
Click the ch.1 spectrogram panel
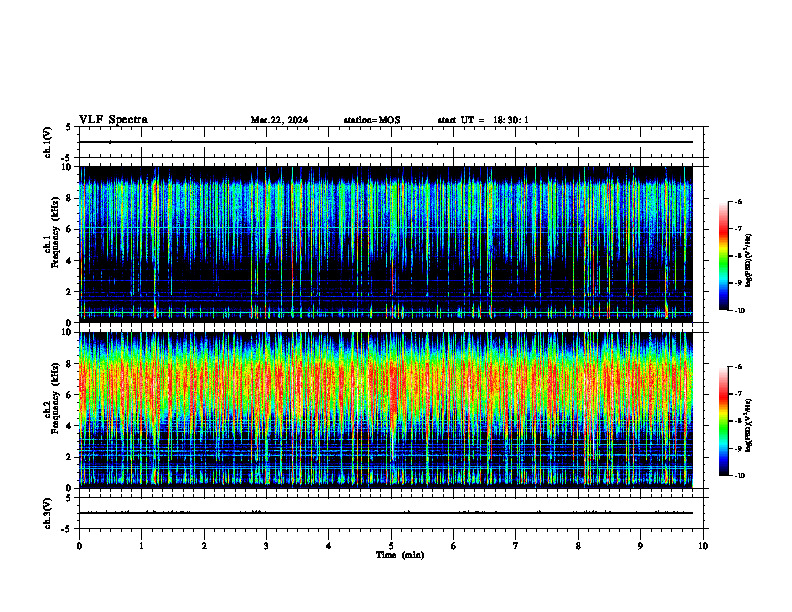click(x=386, y=244)
